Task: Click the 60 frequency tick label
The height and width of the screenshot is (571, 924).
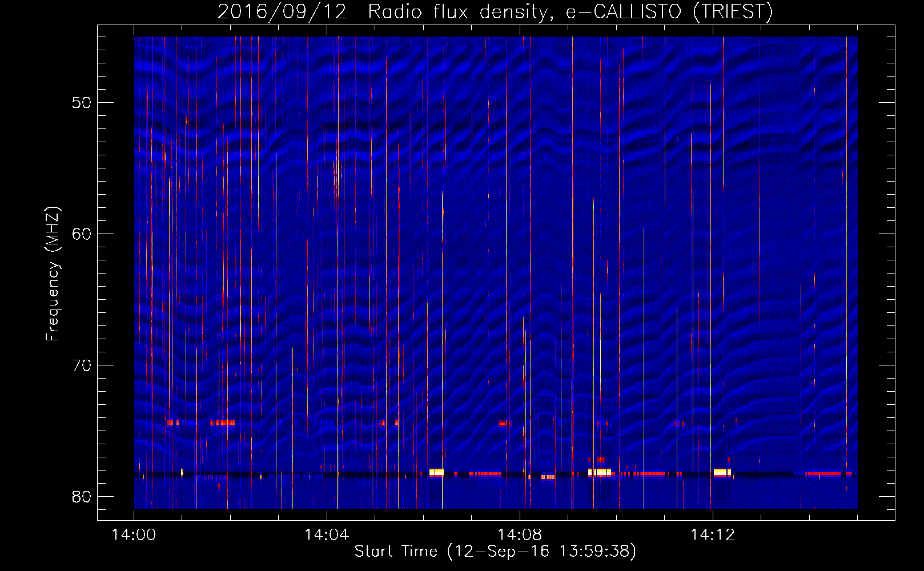Action: point(82,234)
